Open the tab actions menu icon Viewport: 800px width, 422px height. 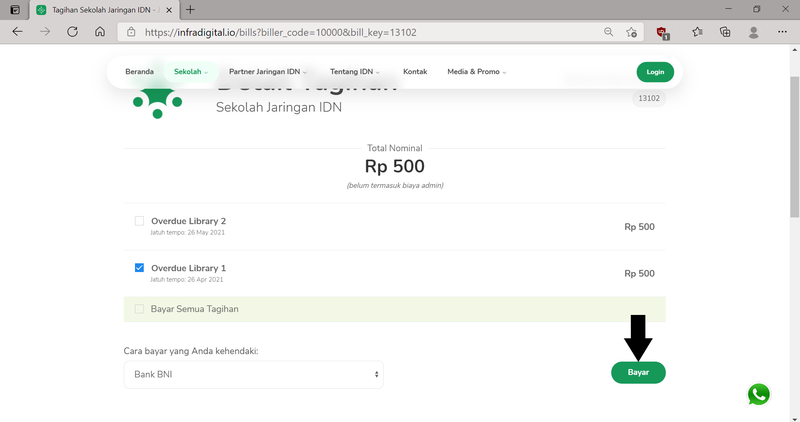[x=15, y=10]
